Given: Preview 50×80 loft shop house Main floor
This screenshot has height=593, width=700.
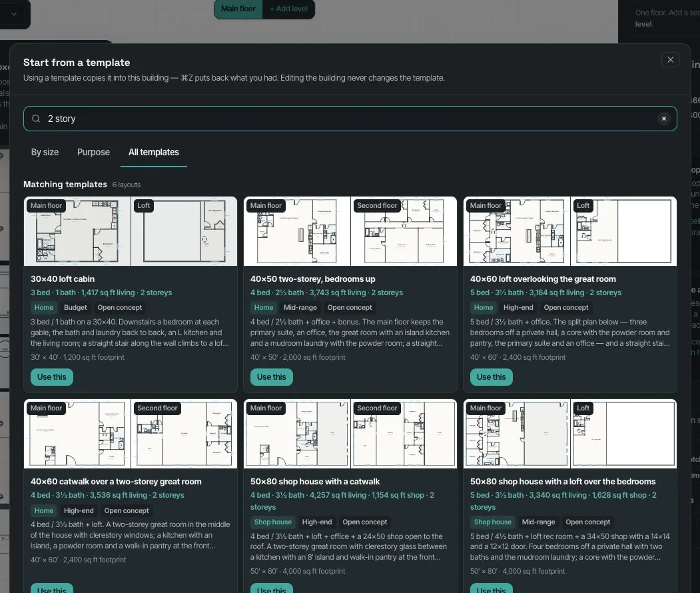Looking at the screenshot, I should tap(517, 434).
